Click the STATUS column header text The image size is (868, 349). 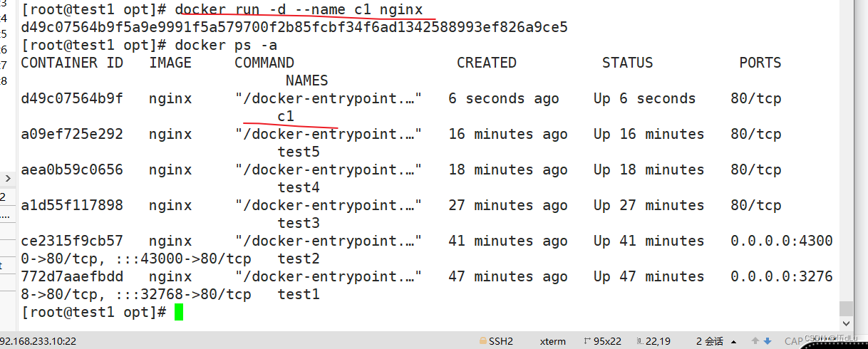tap(627, 63)
